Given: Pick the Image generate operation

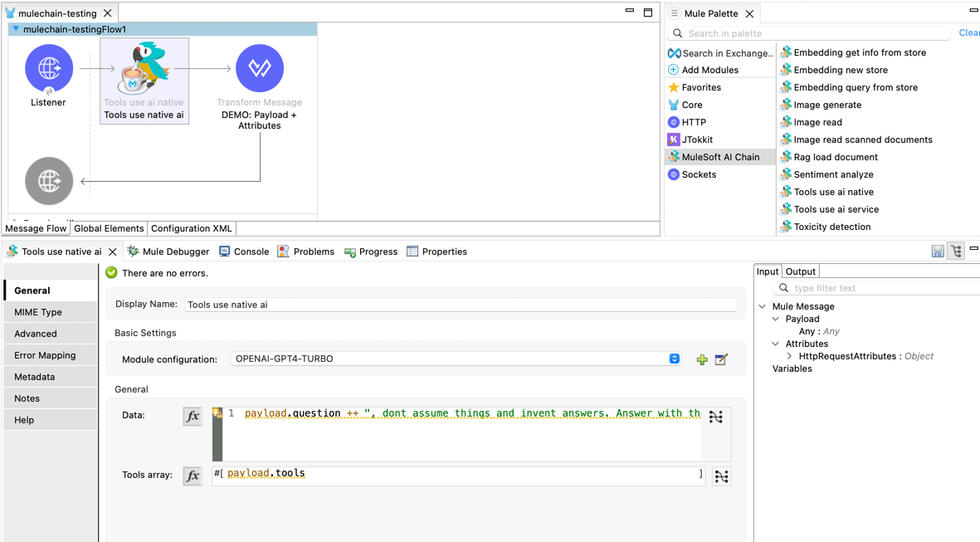Looking at the screenshot, I should tap(821, 105).
